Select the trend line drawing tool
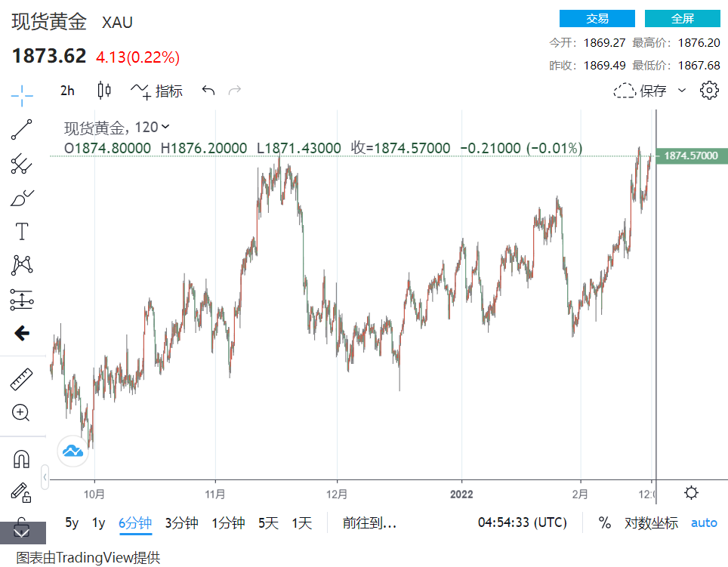This screenshot has width=728, height=567. pos(22,129)
